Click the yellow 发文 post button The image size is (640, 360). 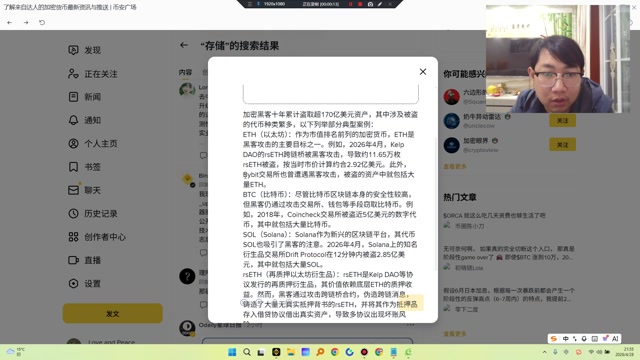113,313
